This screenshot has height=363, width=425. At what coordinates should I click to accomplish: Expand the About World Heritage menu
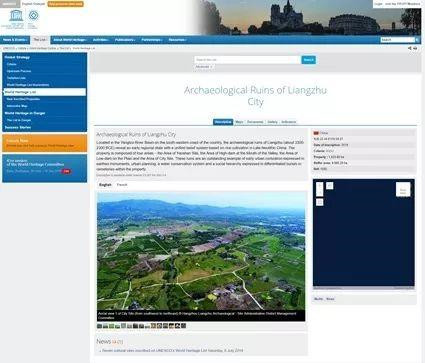pos(70,40)
